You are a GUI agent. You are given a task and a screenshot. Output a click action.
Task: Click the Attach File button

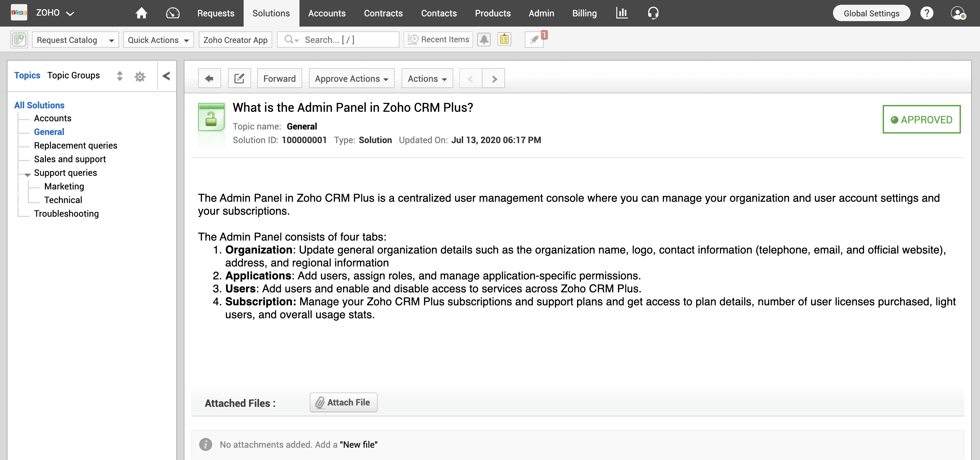pyautogui.click(x=343, y=402)
